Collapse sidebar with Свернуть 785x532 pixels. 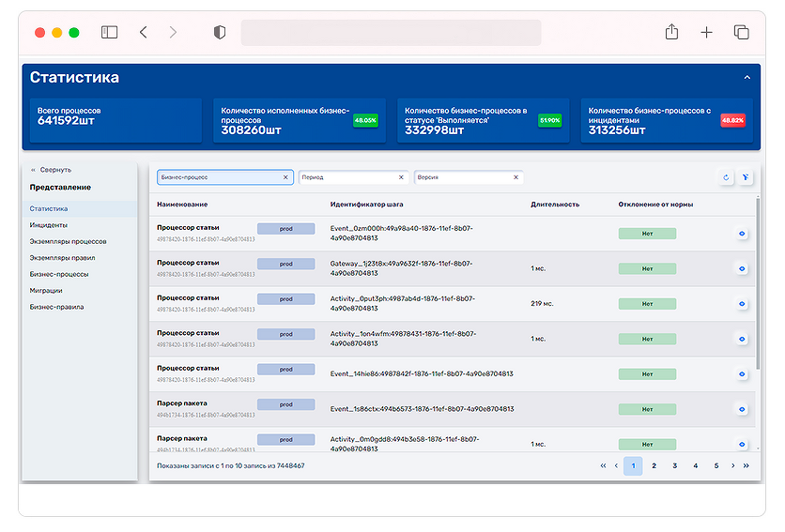51,170
